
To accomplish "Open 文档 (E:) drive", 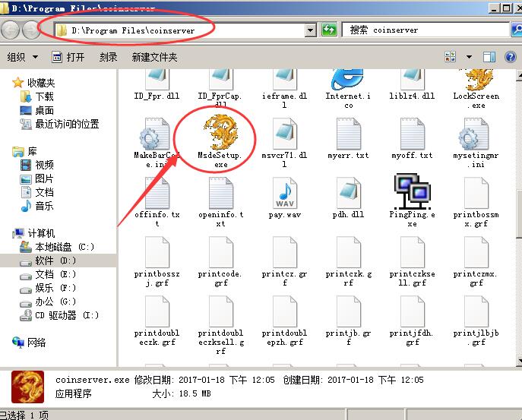I will [x=49, y=274].
